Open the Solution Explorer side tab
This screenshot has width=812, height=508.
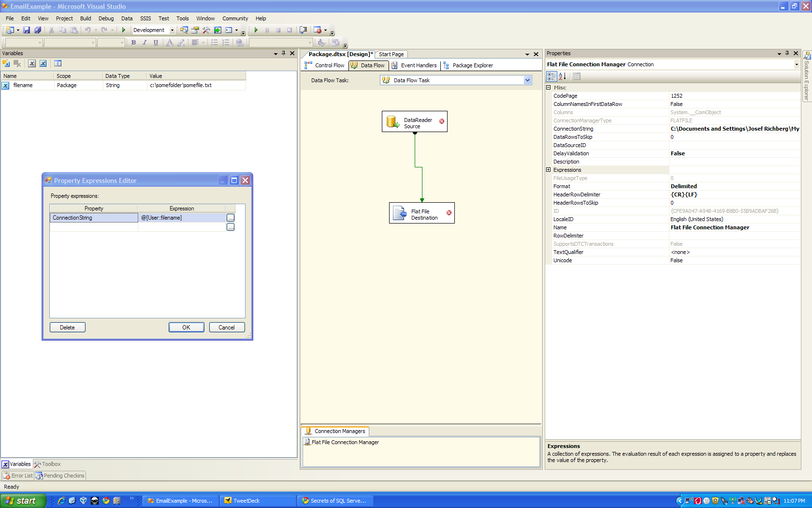[807, 76]
